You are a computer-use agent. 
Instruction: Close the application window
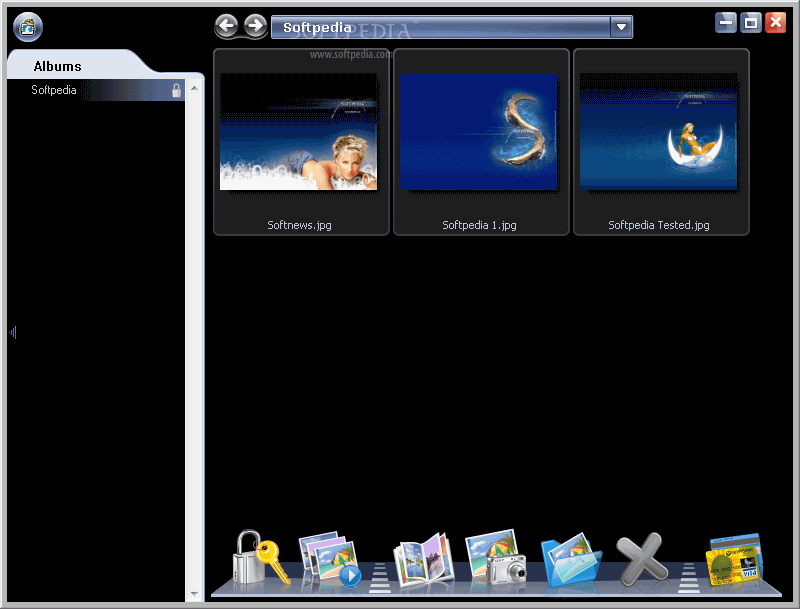point(776,22)
